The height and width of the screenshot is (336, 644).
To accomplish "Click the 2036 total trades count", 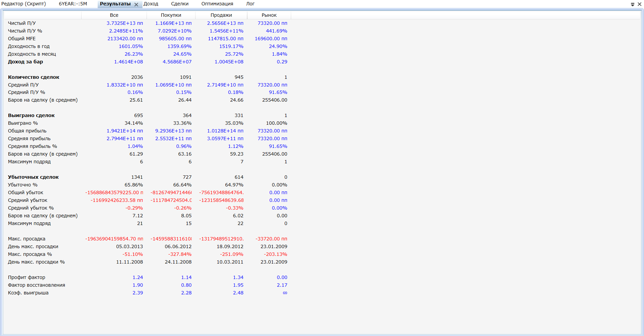I will point(137,77).
